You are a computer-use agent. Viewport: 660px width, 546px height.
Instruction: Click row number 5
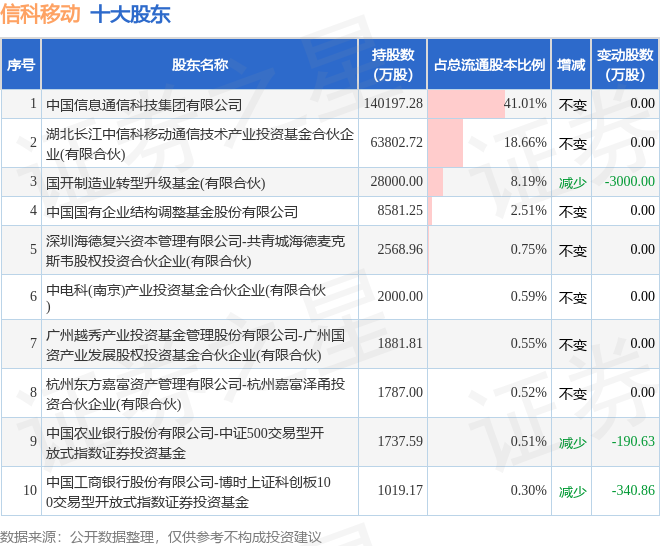(x=33, y=249)
